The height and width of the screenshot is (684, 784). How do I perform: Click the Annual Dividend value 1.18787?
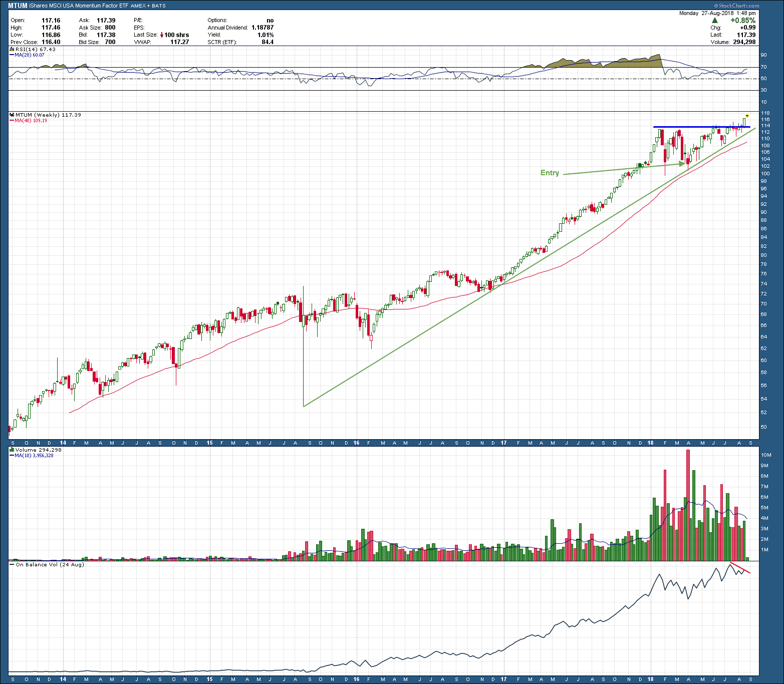(263, 28)
